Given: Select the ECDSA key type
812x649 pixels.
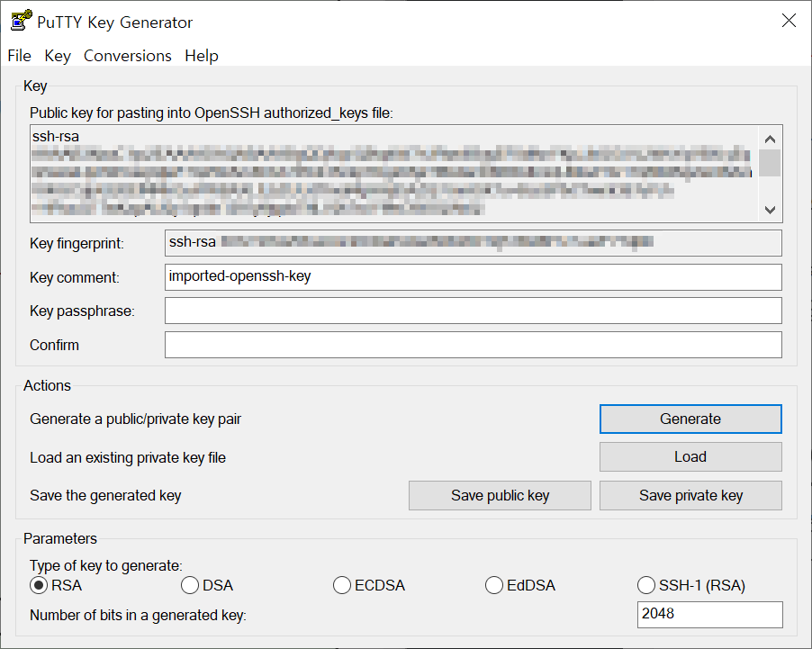Looking at the screenshot, I should point(369,585).
